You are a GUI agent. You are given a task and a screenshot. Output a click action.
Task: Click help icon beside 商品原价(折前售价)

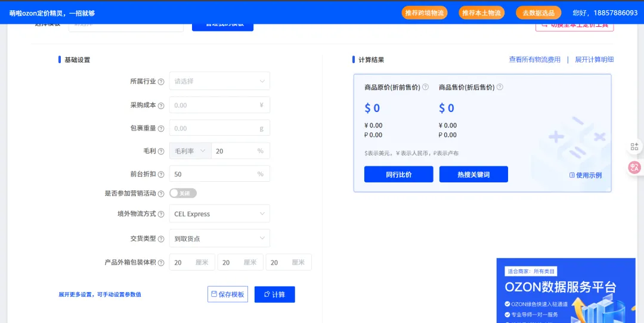click(426, 87)
